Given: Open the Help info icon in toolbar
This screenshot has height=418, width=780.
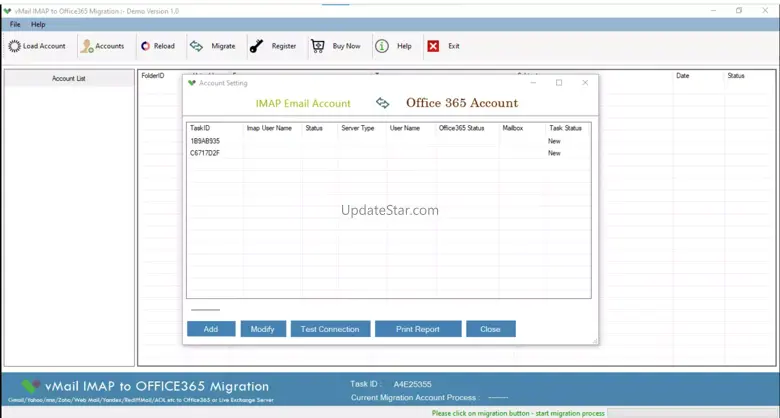Looking at the screenshot, I should 382,46.
